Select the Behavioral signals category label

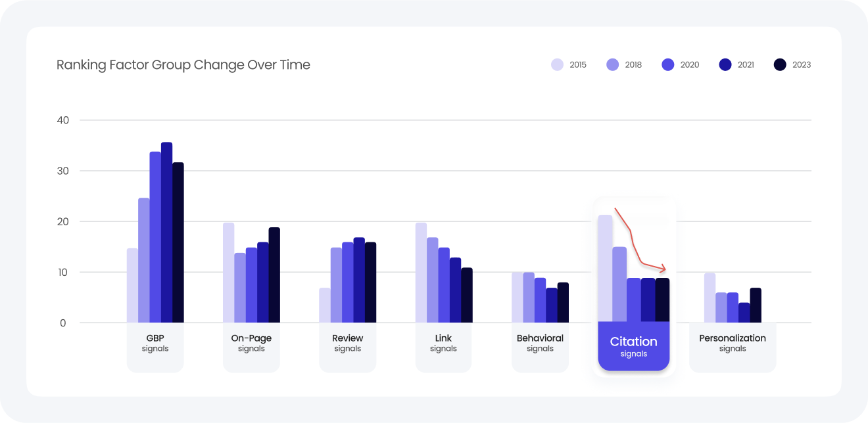point(540,344)
